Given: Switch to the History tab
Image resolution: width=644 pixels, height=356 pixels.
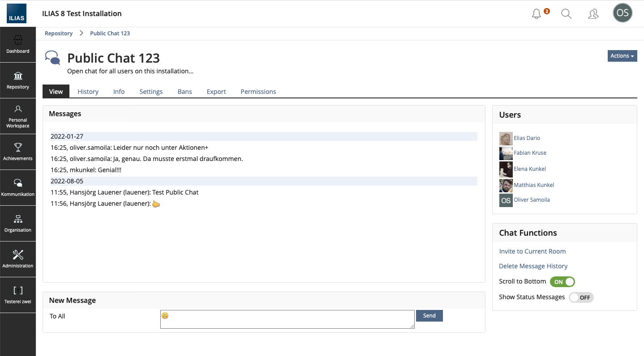Looking at the screenshot, I should (88, 92).
